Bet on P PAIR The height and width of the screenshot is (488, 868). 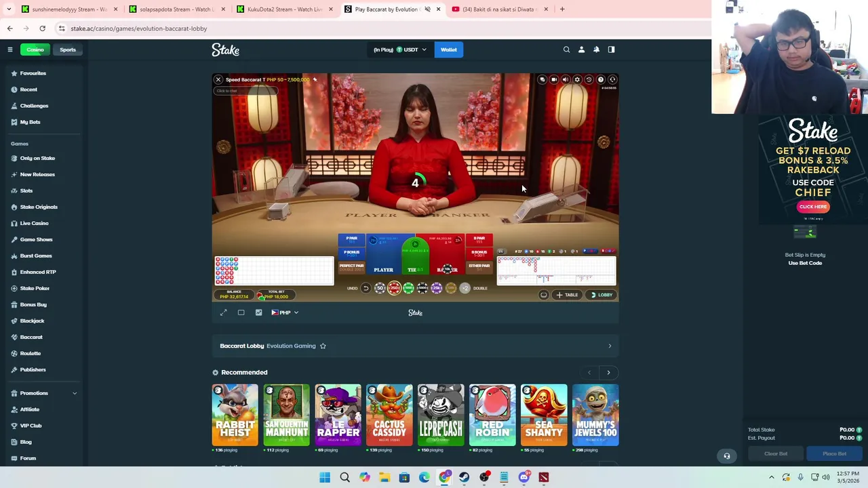pyautogui.click(x=351, y=240)
